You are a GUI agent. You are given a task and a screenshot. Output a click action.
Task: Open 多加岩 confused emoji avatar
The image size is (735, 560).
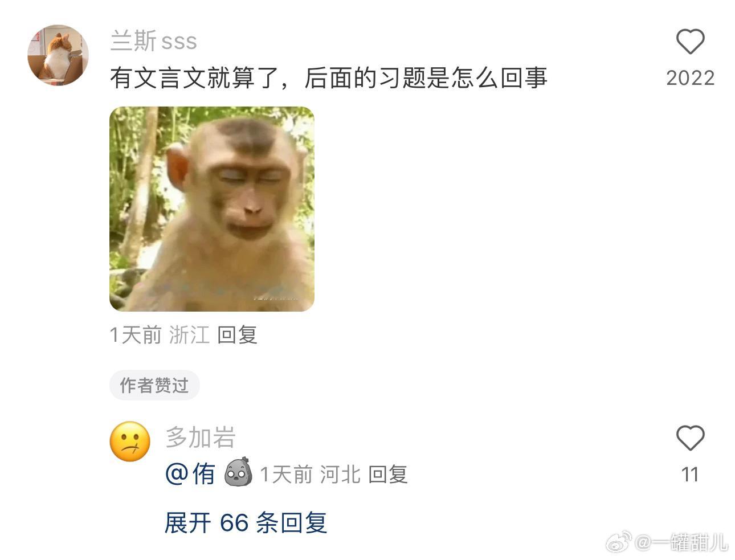click(x=130, y=442)
